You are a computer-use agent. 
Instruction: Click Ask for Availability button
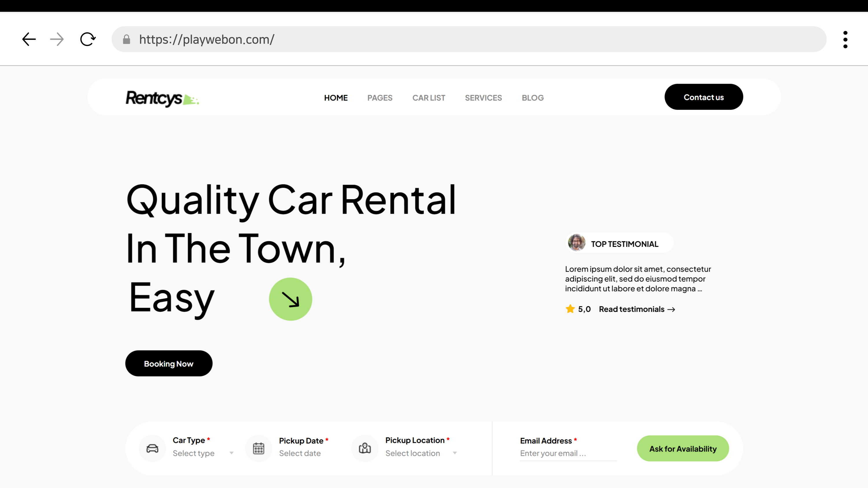pyautogui.click(x=683, y=449)
